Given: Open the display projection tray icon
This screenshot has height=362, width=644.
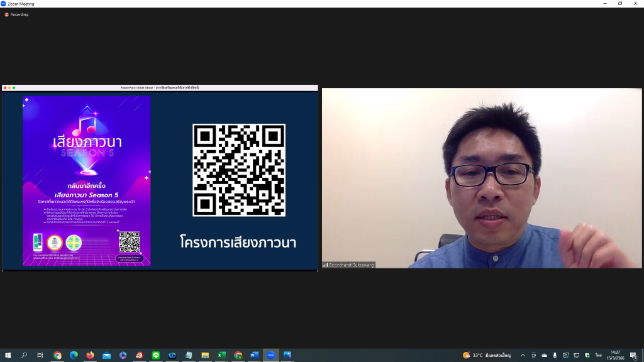Looking at the screenshot, I should point(577,356).
